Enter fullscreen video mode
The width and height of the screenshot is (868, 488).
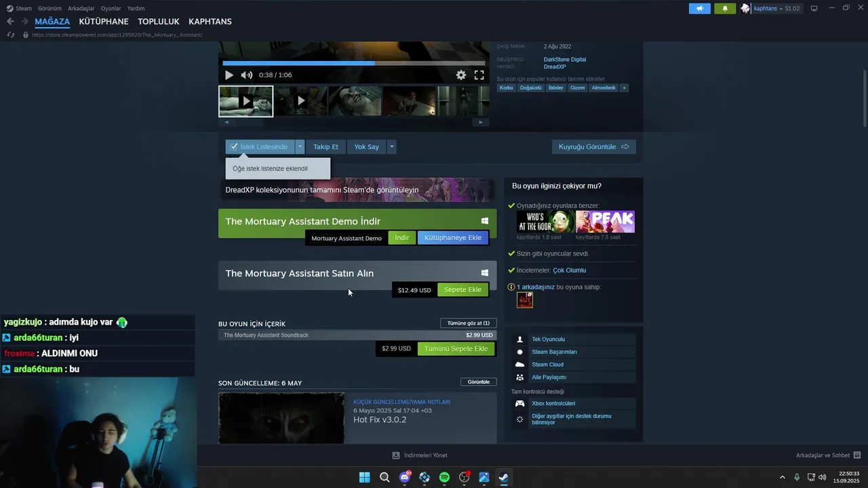coord(479,75)
